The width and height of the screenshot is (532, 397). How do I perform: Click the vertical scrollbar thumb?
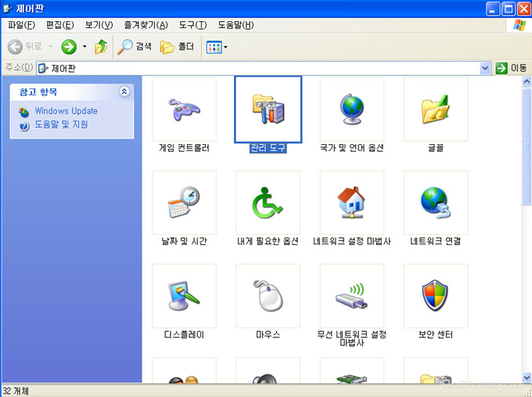pos(527,146)
